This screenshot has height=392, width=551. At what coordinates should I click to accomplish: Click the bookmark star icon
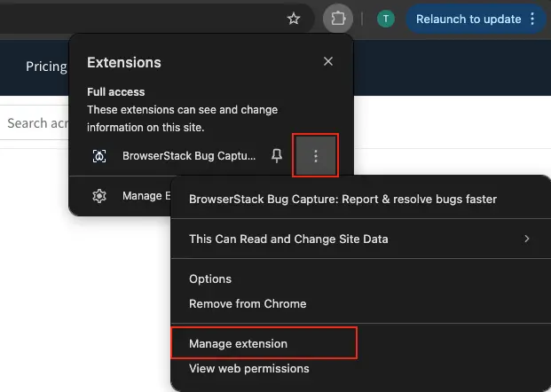(x=294, y=19)
